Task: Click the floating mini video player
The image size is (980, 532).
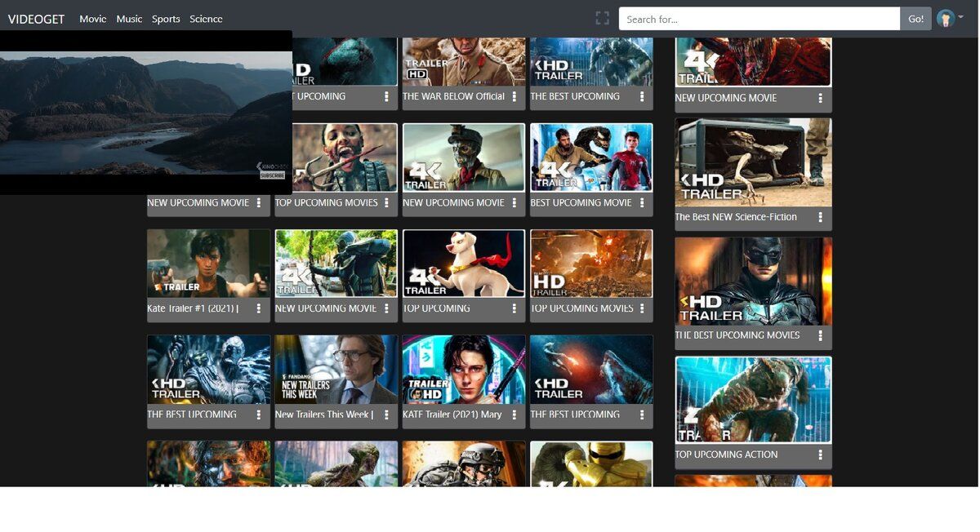Action: tap(146, 113)
